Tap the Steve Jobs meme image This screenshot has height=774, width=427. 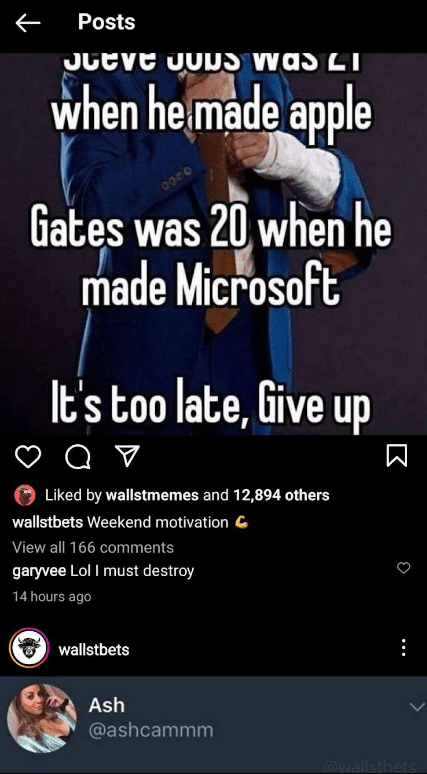coord(213,244)
